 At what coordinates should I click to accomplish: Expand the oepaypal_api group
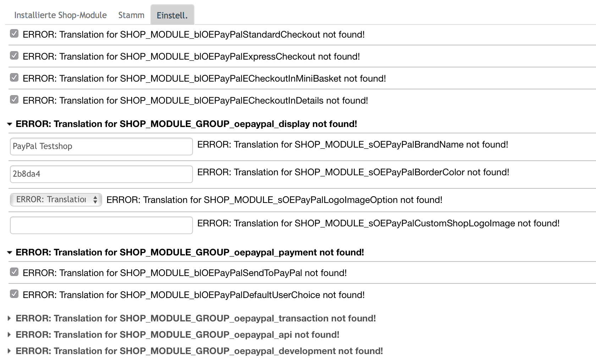(10, 335)
